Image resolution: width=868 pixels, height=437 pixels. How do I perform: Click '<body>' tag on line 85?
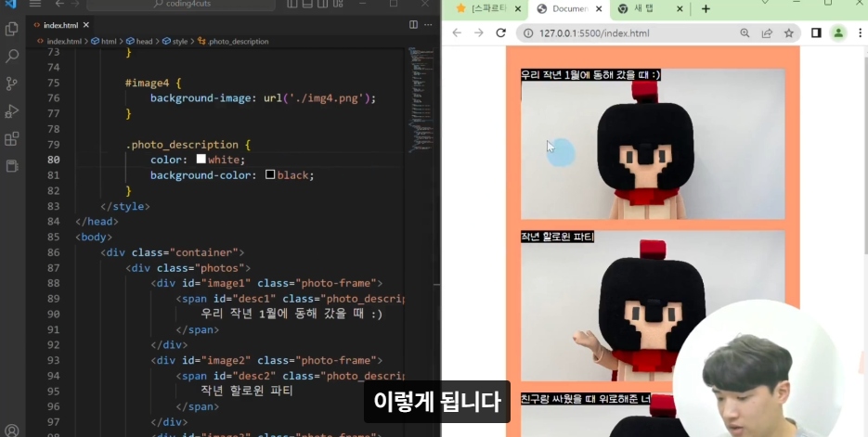(x=94, y=237)
